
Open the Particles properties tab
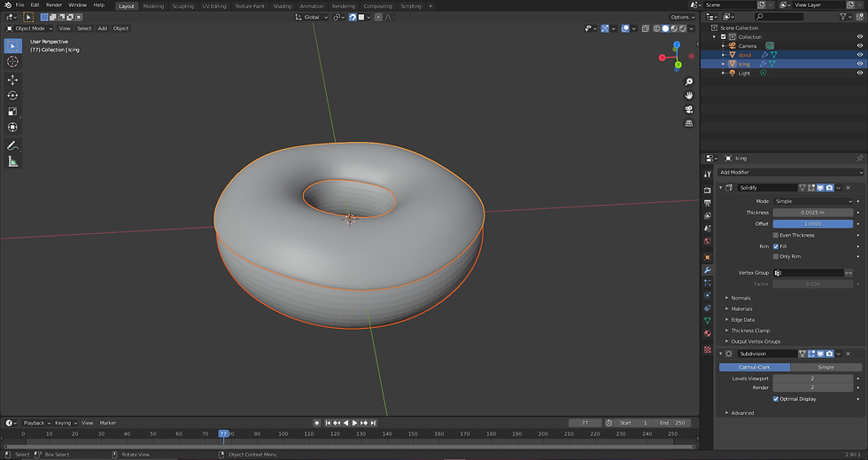707,283
